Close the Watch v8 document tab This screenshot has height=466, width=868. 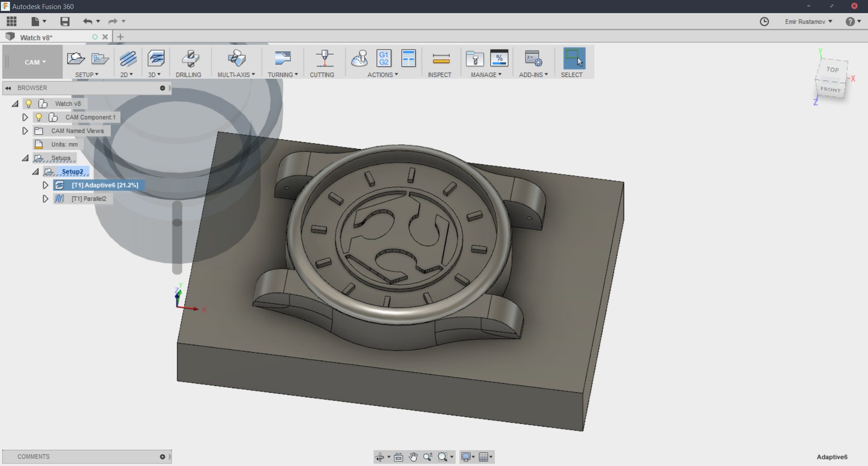[105, 37]
